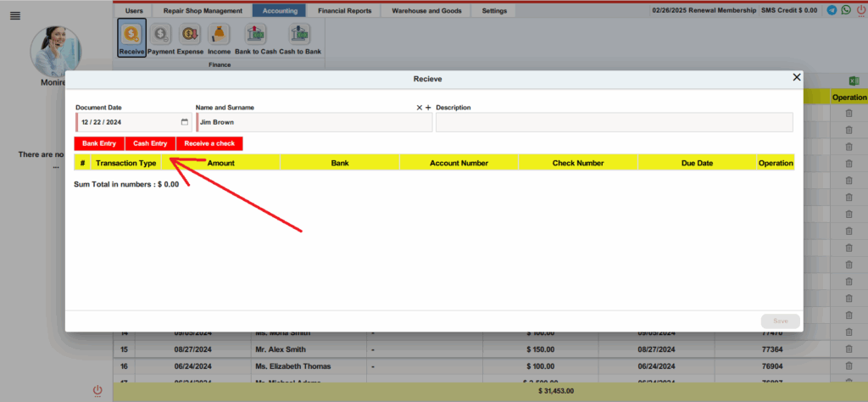Click the Bank column header
Viewport: 868px width, 402px height.
[x=340, y=163]
